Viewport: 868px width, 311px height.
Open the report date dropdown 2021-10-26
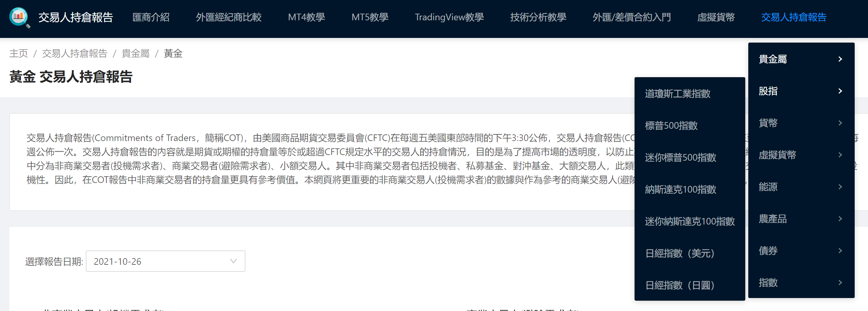pyautogui.click(x=165, y=261)
